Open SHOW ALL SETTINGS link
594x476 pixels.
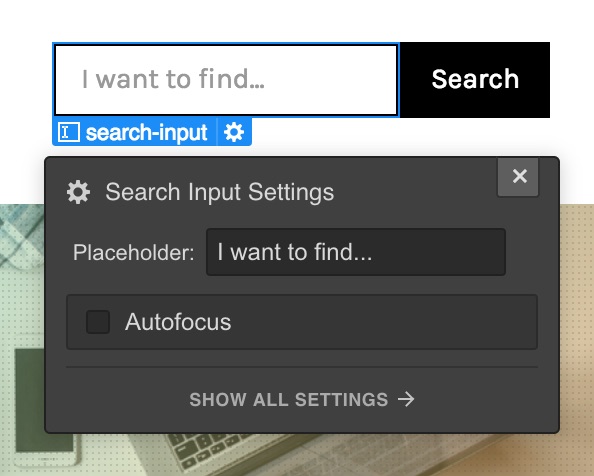302,400
